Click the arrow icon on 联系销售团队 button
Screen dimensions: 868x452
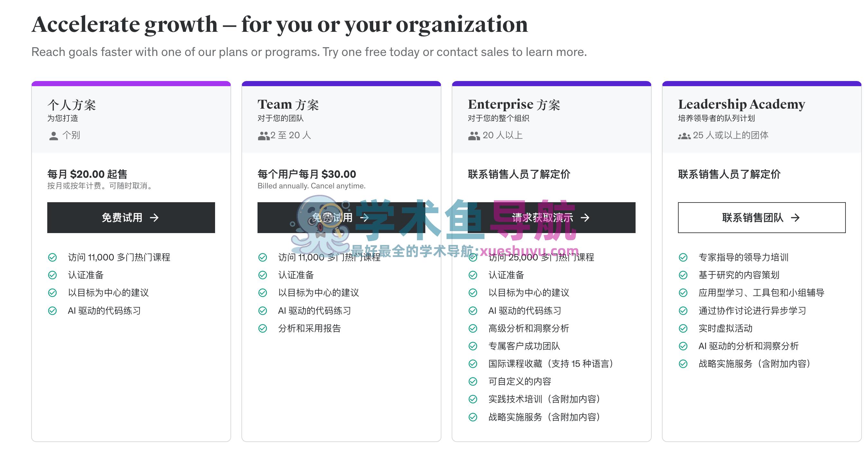click(795, 218)
